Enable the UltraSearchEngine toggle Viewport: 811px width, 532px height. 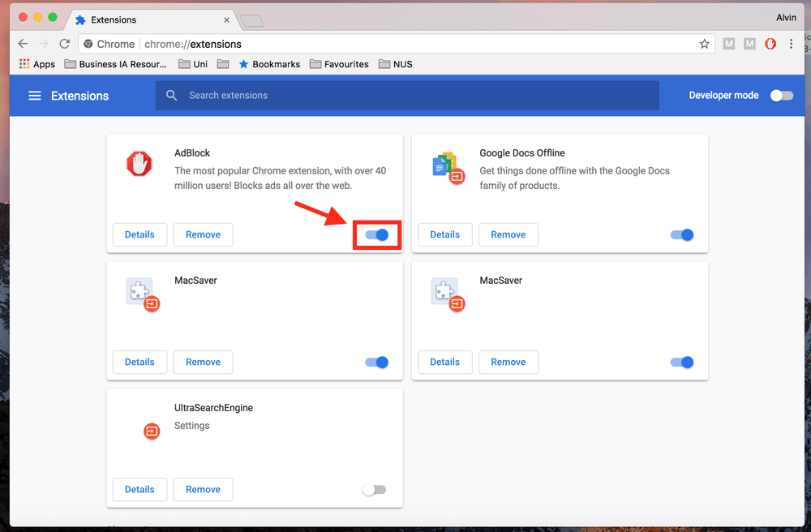[375, 489]
